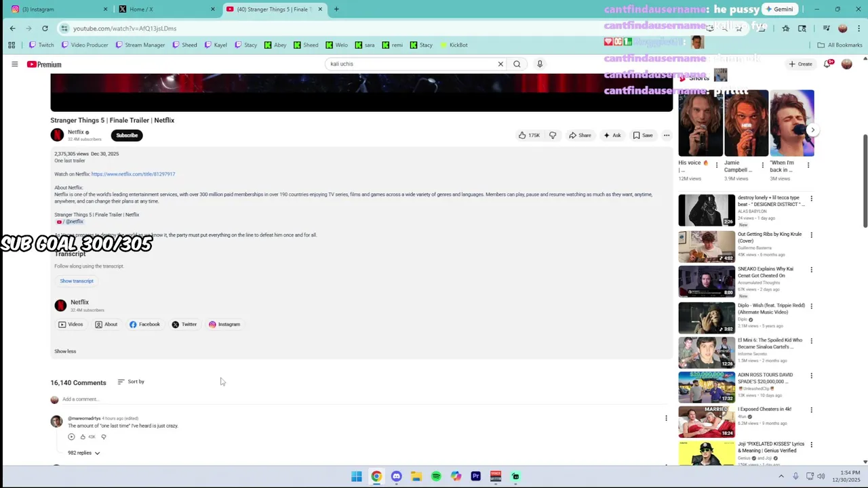The width and height of the screenshot is (868, 488).
Task: Click the YouTube search magnifier button
Action: 517,64
